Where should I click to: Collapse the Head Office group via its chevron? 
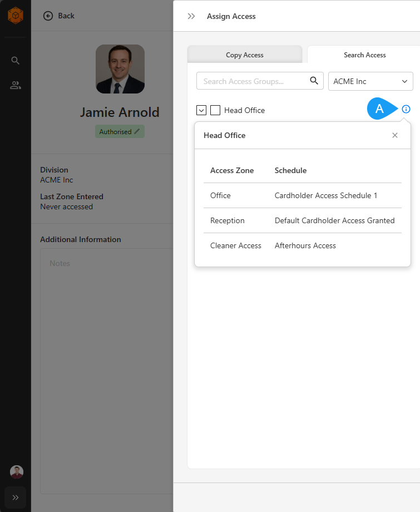pyautogui.click(x=201, y=110)
